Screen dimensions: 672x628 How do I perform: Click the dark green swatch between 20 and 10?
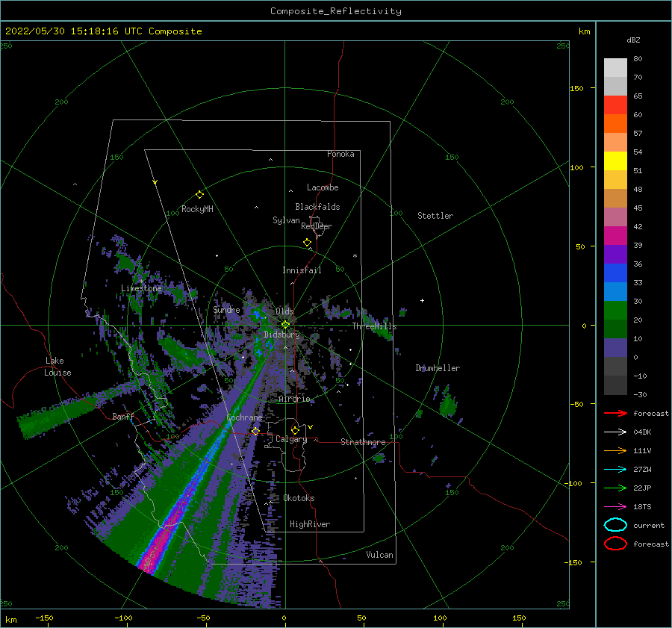click(x=615, y=329)
